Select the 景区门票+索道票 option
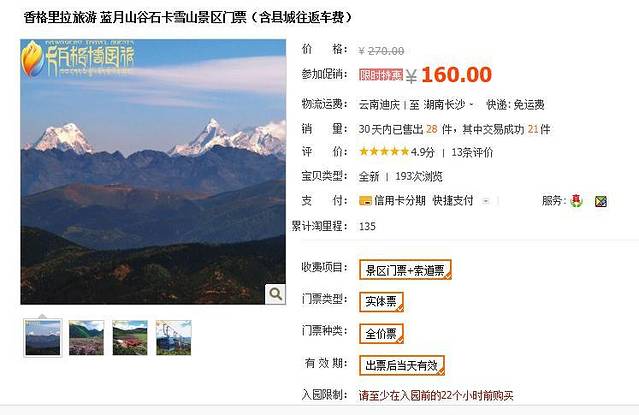The height and width of the screenshot is (415, 639). pos(405,270)
